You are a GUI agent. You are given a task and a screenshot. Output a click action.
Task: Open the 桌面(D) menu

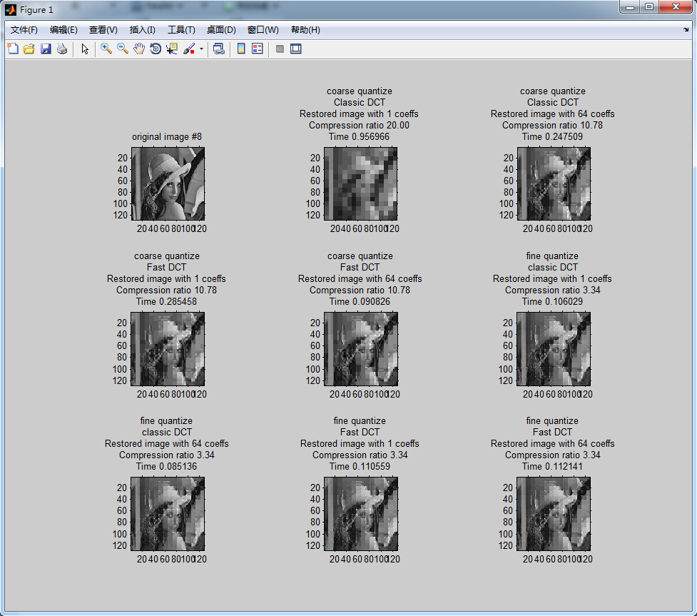pyautogui.click(x=221, y=30)
